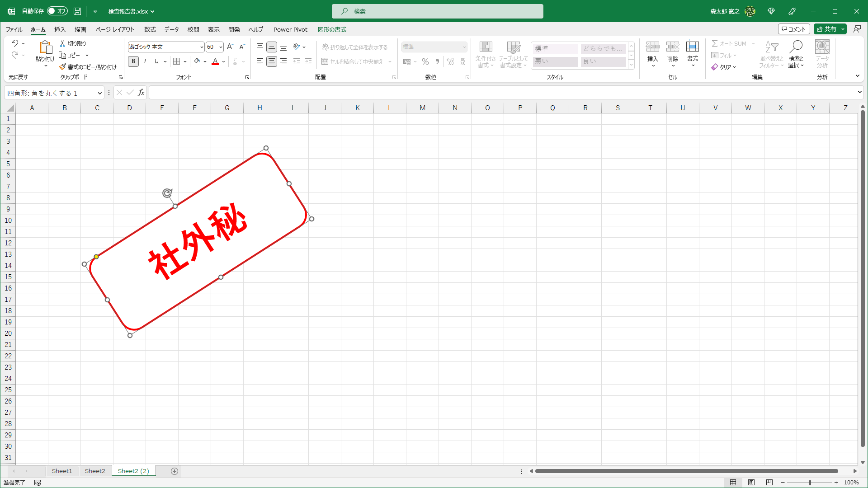Expand the Name Box dropdown arrow
Image resolution: width=868 pixels, height=488 pixels.
(x=99, y=93)
